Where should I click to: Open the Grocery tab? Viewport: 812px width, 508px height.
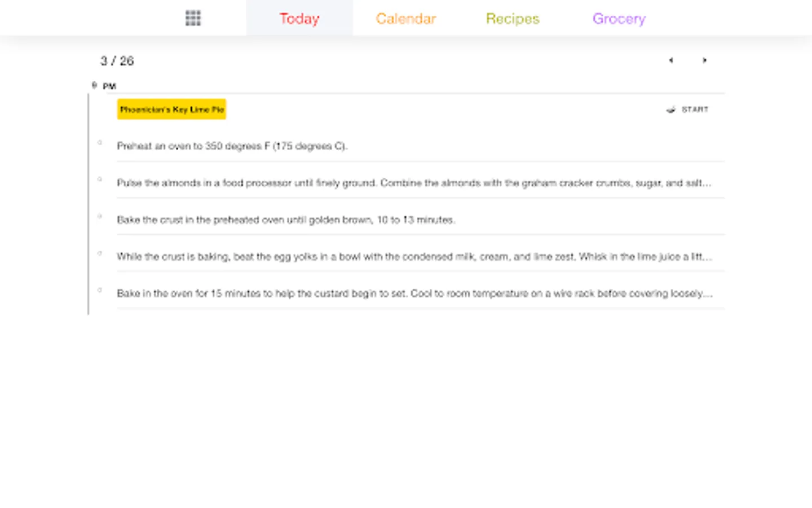(x=619, y=18)
